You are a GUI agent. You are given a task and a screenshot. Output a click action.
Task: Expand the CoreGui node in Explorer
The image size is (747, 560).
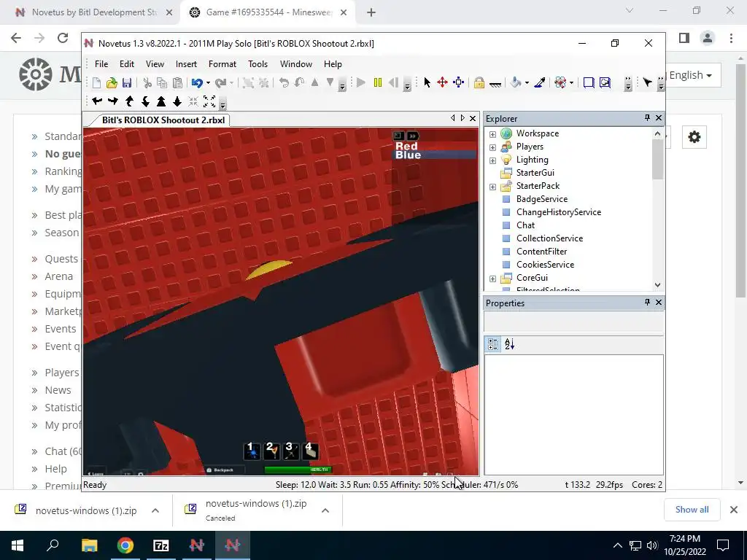(x=492, y=279)
